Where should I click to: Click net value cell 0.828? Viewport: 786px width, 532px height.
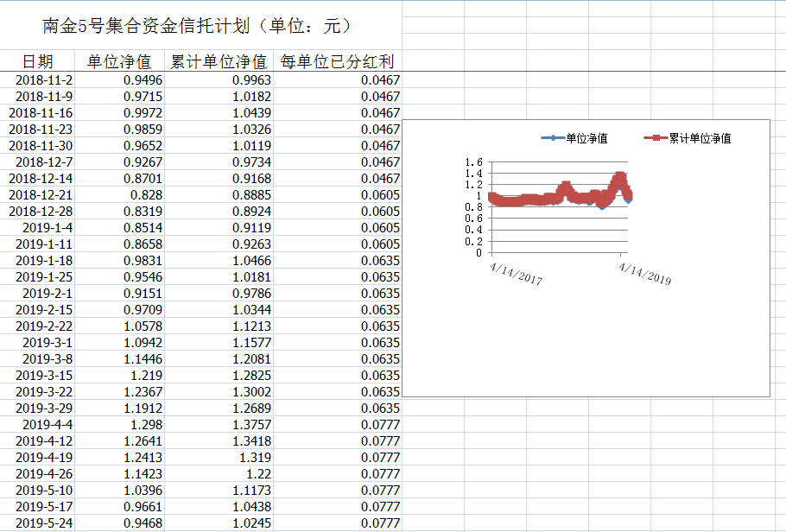[x=120, y=195]
